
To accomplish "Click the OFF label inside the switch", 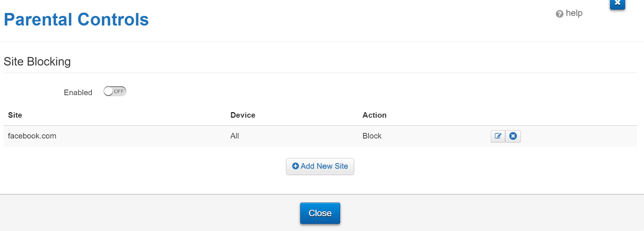I will pos(119,91).
